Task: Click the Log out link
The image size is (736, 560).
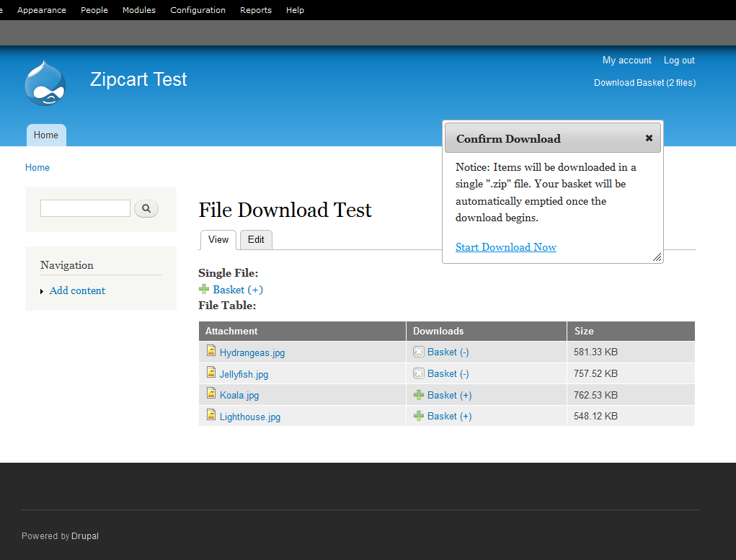Action: 679,60
